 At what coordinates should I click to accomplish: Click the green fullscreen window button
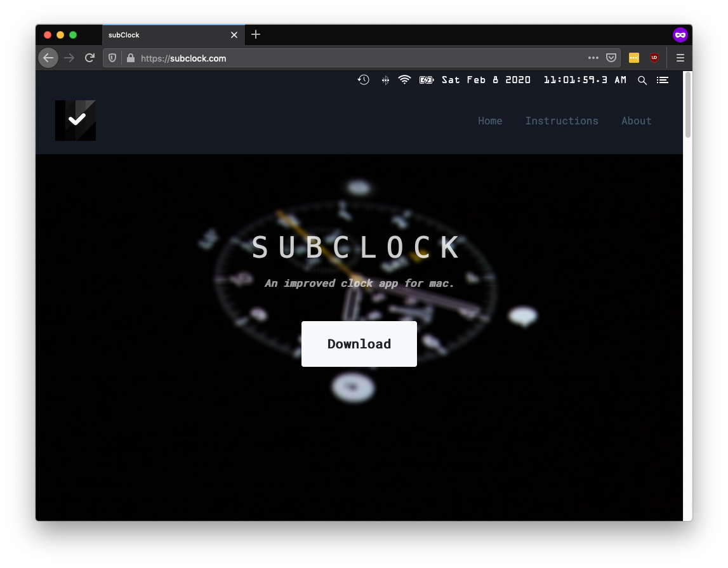point(73,35)
